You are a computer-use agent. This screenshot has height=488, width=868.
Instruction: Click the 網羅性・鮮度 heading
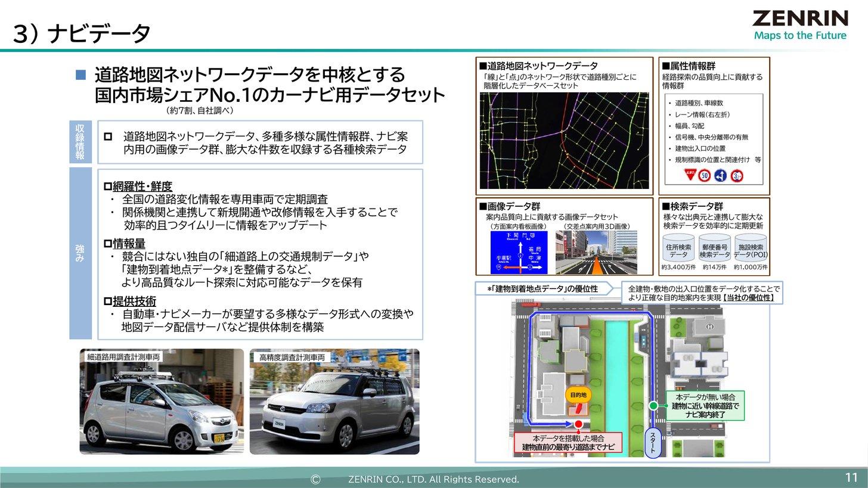142,187
